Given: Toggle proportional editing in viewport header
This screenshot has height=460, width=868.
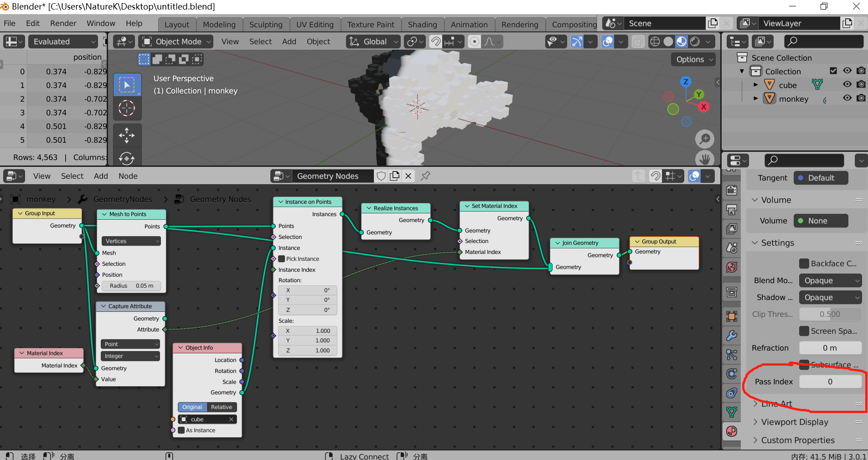Looking at the screenshot, I should coord(474,41).
